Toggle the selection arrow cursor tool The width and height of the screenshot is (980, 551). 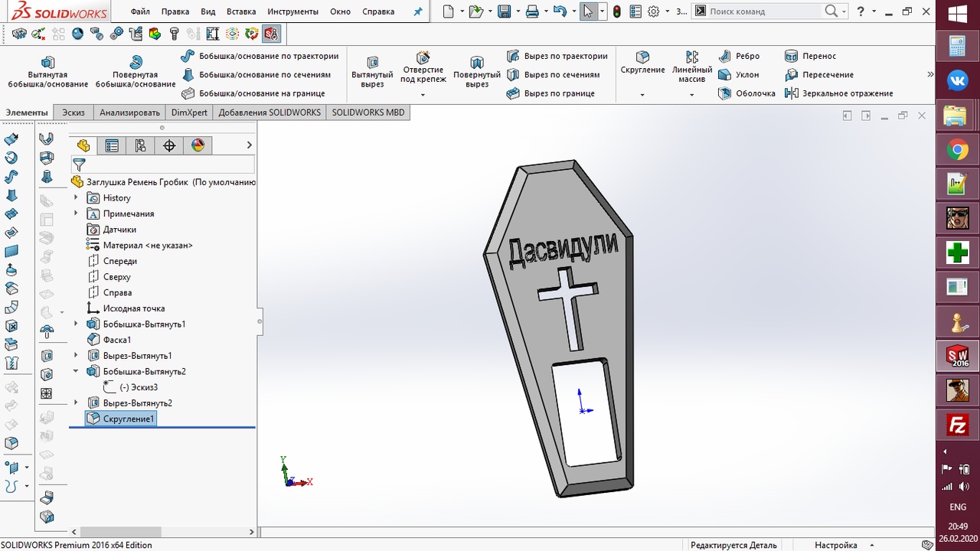pyautogui.click(x=587, y=11)
